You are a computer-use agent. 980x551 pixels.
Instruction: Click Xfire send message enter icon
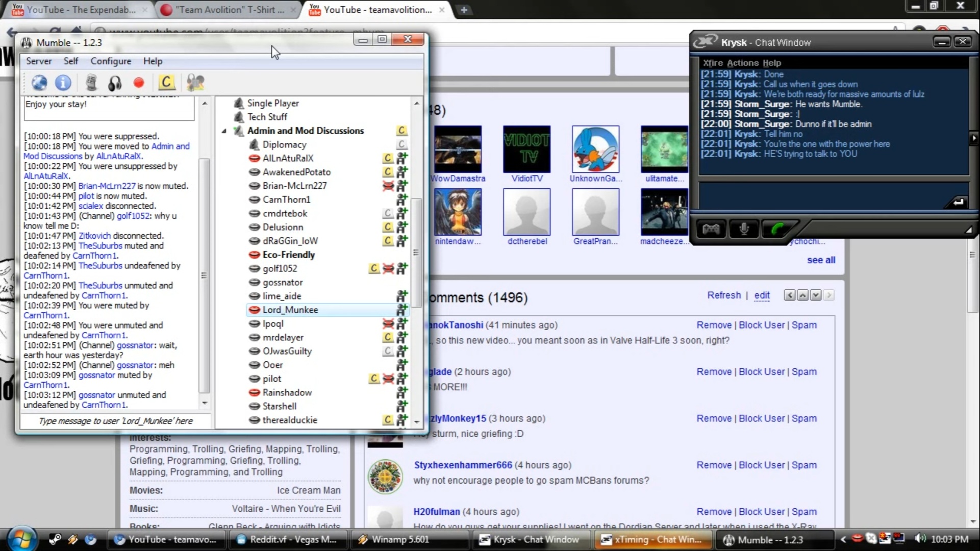(x=958, y=202)
